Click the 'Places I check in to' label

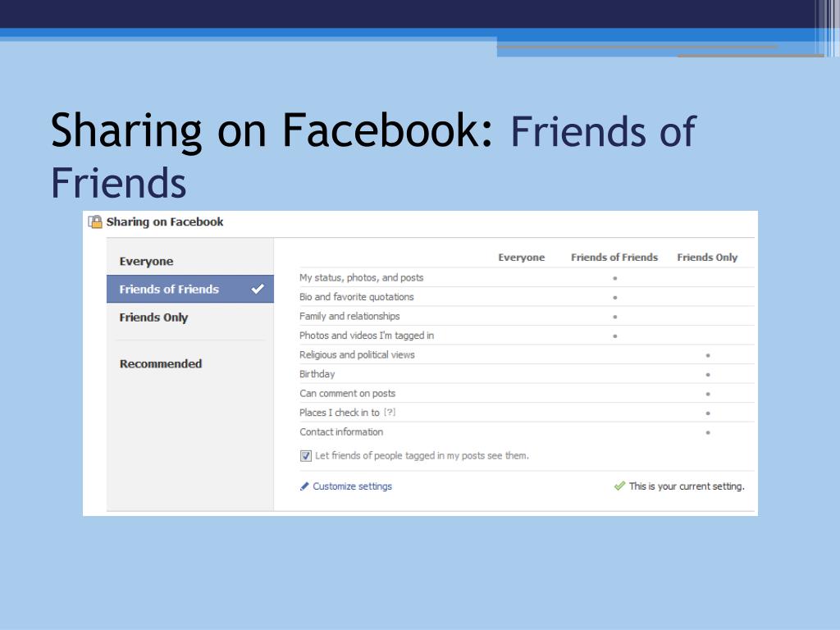point(339,413)
